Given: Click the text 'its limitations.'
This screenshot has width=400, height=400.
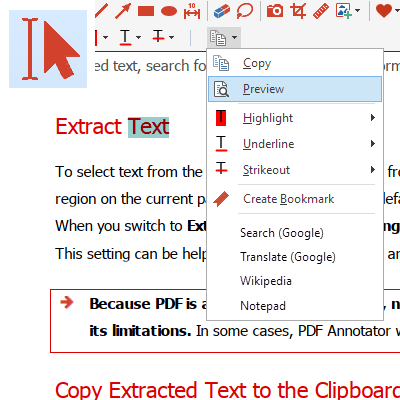Looking at the screenshot, I should [x=140, y=331].
